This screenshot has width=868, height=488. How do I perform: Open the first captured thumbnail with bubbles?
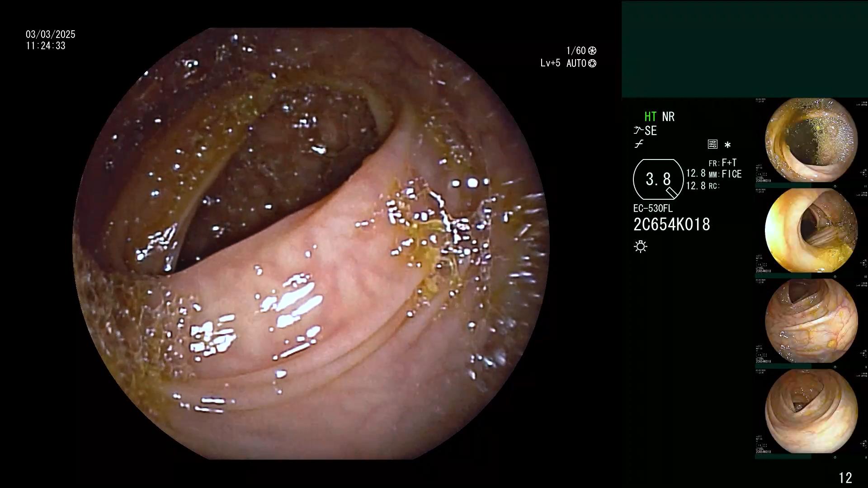click(x=811, y=140)
